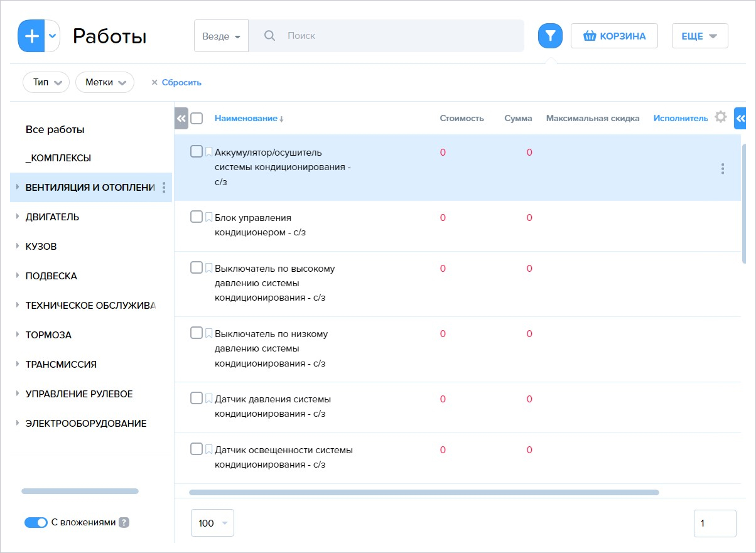The width and height of the screenshot is (756, 553).
Task: Click the page number field
Action: click(x=715, y=523)
